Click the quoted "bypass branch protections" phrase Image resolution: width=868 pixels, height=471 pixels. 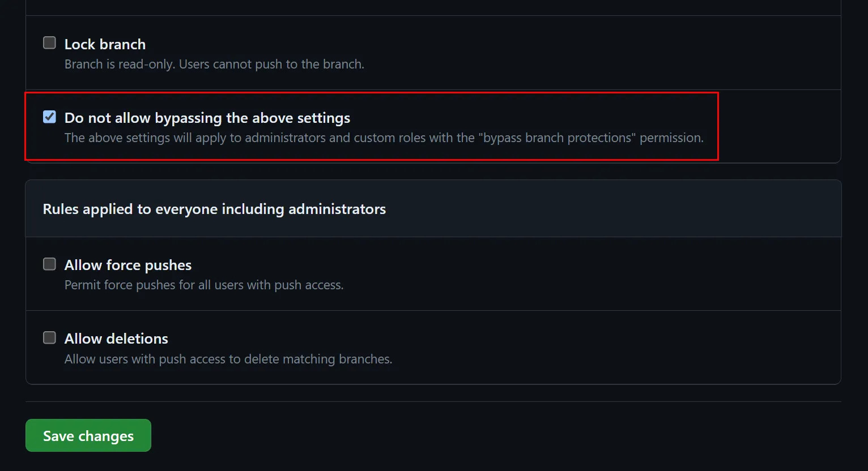pos(558,138)
